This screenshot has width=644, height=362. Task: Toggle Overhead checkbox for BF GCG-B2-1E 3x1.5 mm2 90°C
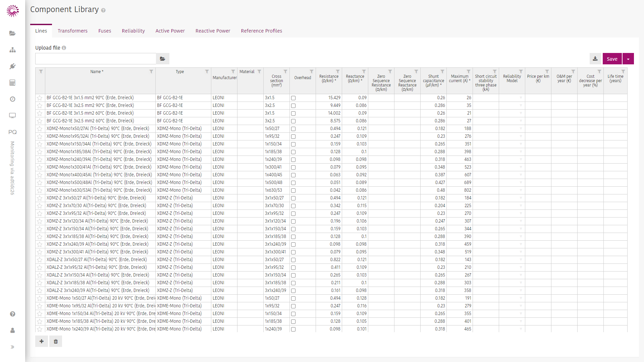pos(293,98)
